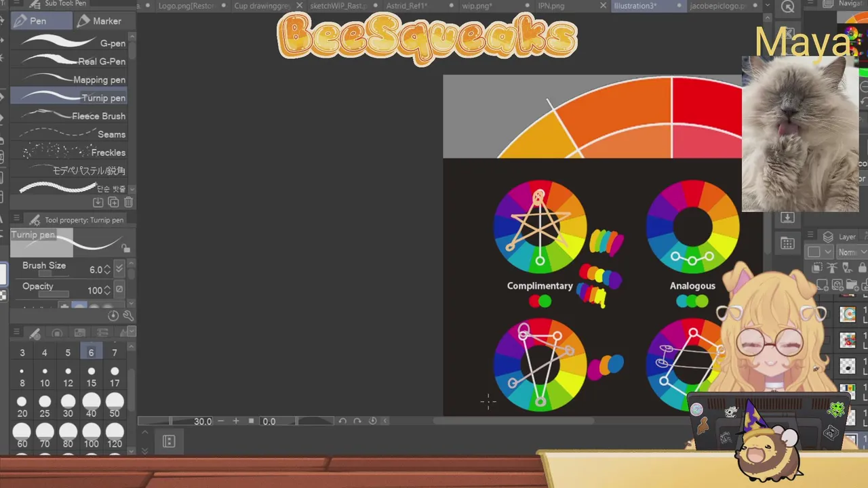
Task: Select the Seams brush
Action: 69,134
